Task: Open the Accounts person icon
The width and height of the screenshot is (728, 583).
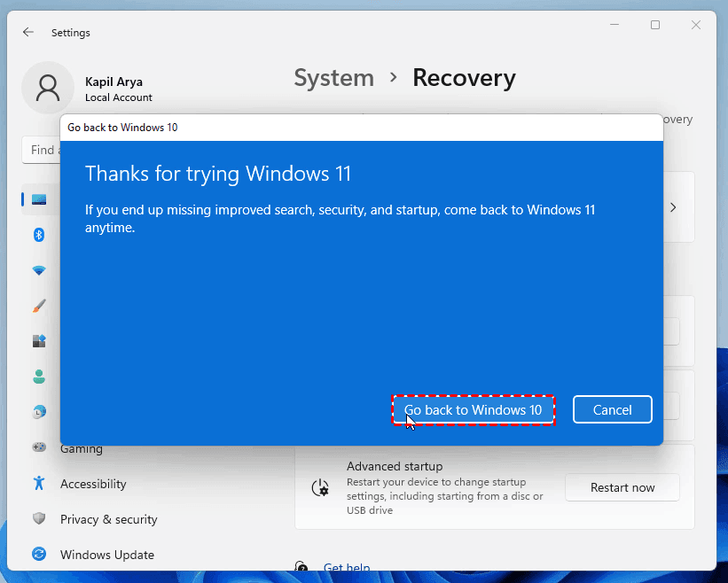Action: pyautogui.click(x=39, y=377)
